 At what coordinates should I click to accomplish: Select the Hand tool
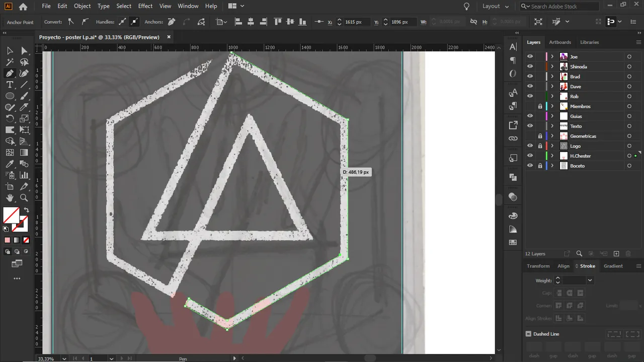pos(10,198)
